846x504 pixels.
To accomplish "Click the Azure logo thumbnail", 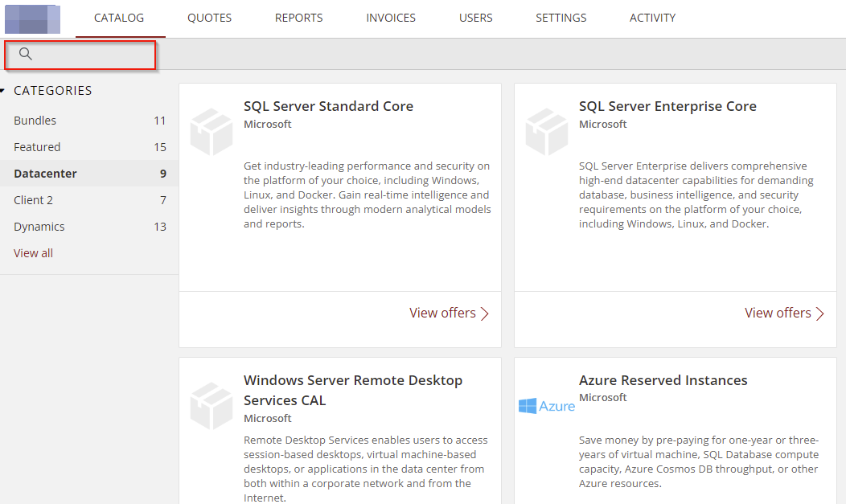I will click(x=547, y=406).
